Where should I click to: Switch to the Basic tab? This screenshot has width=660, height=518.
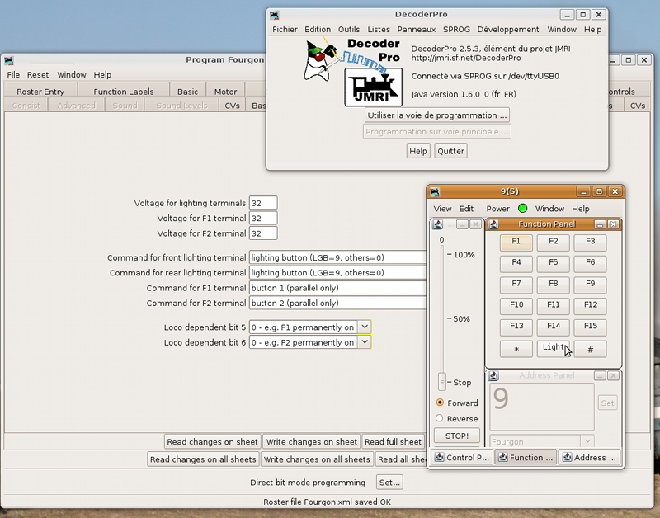187,91
